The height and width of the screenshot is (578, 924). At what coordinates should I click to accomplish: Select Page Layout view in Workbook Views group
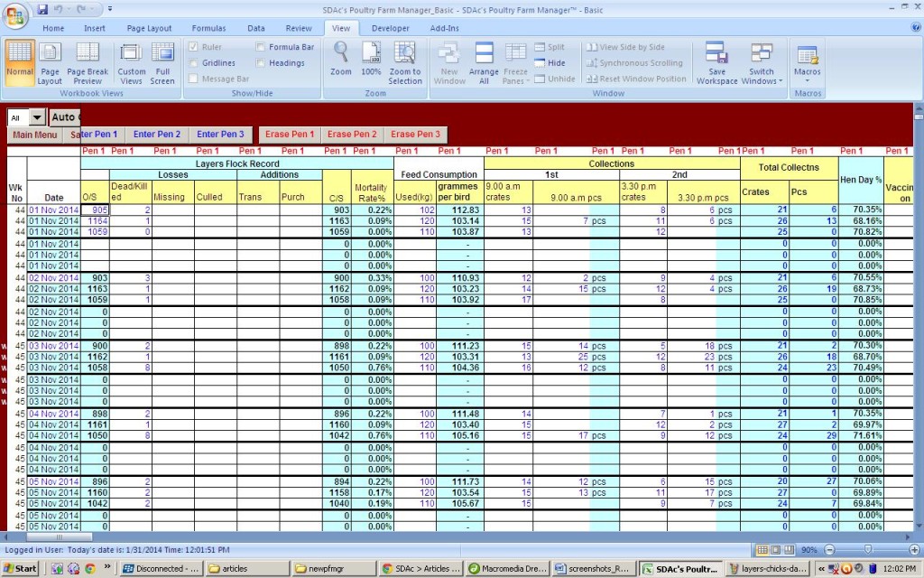(x=50, y=62)
